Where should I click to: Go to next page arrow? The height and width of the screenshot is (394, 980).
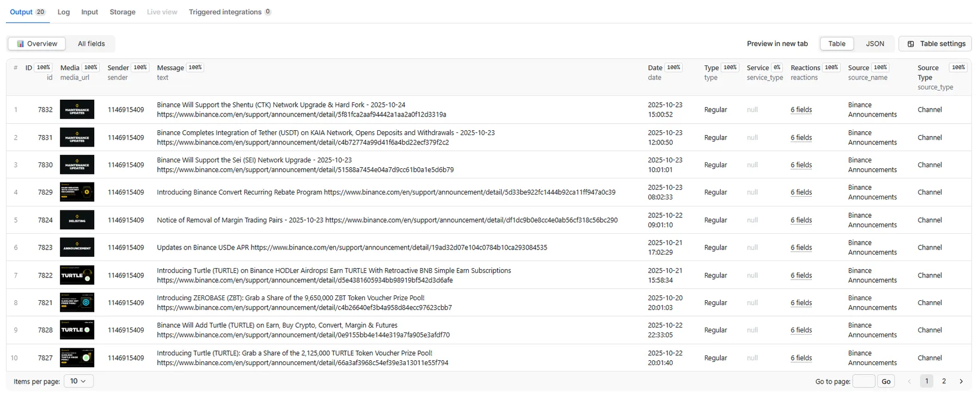coord(961,381)
